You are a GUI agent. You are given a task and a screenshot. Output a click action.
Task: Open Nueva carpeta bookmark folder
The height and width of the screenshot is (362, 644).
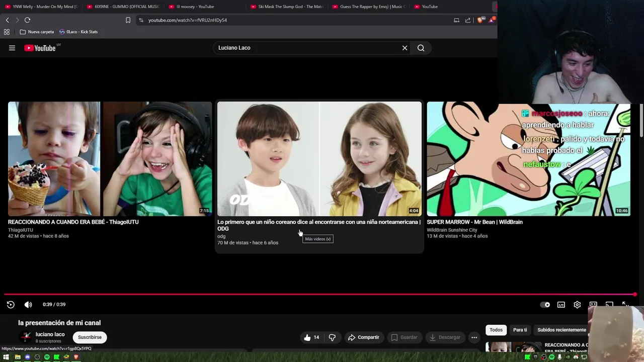pyautogui.click(x=37, y=32)
